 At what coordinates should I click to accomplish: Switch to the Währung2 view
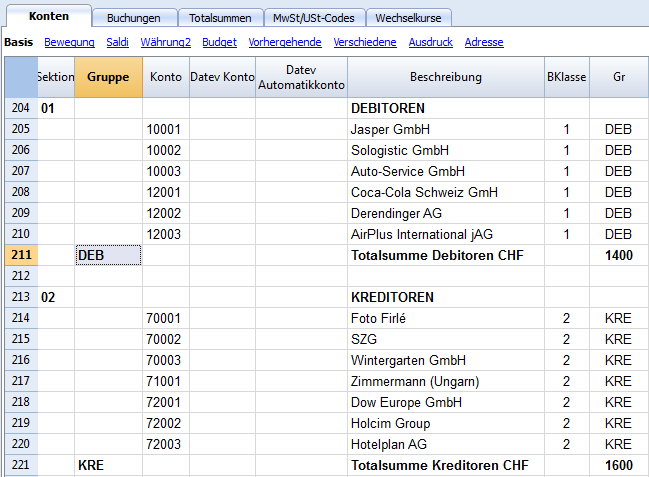pos(166,42)
